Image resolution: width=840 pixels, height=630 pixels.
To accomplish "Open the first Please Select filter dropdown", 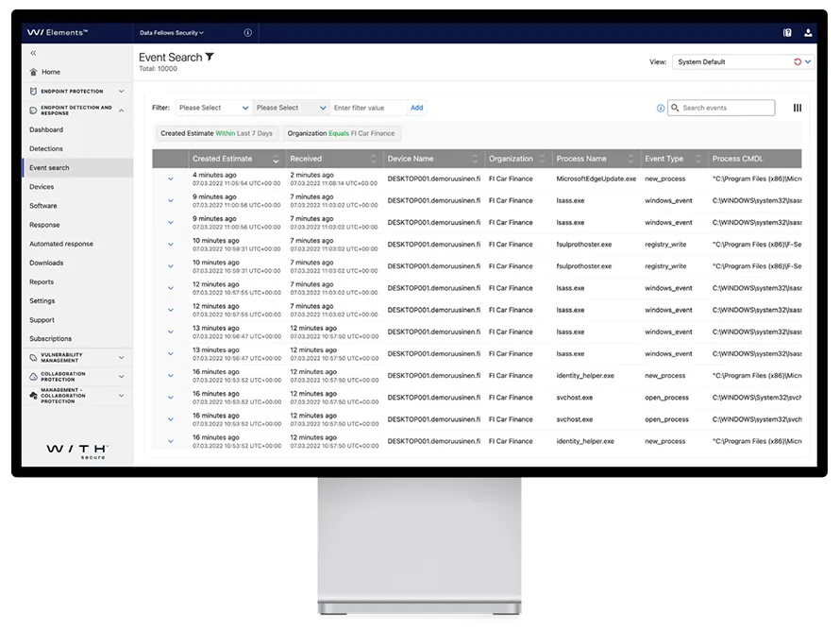I will pos(213,108).
